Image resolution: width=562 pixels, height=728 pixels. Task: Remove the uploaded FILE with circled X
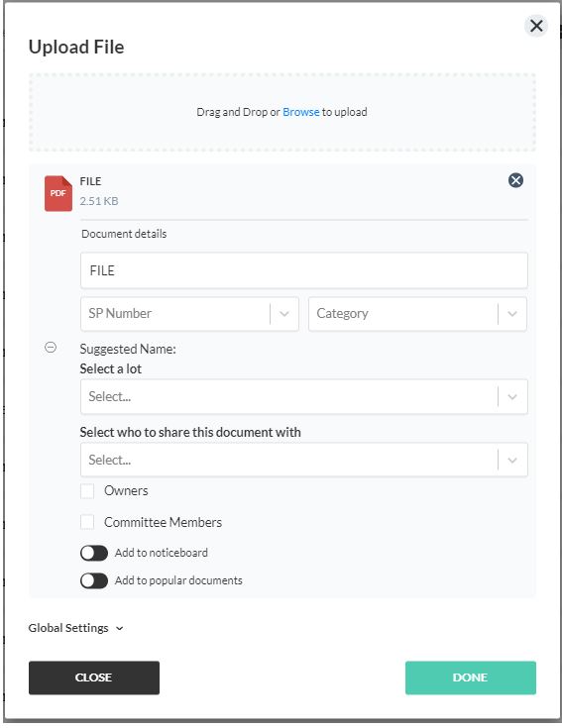[515, 180]
